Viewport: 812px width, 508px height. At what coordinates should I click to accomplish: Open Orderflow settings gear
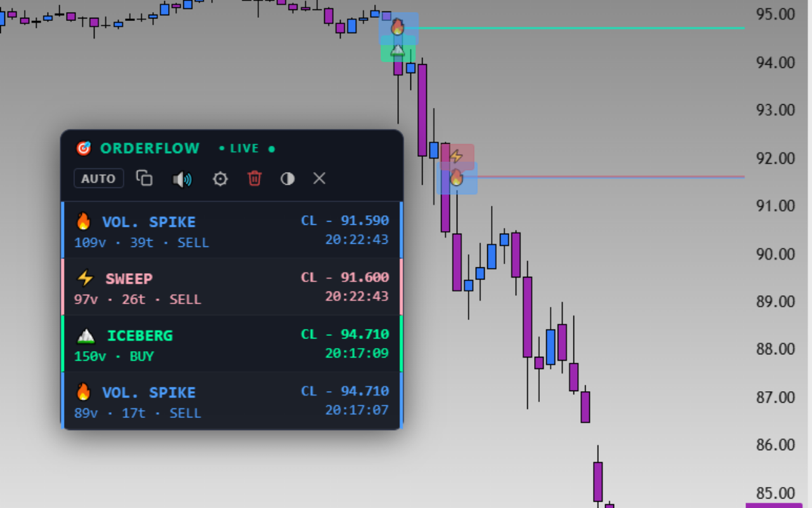tap(220, 179)
